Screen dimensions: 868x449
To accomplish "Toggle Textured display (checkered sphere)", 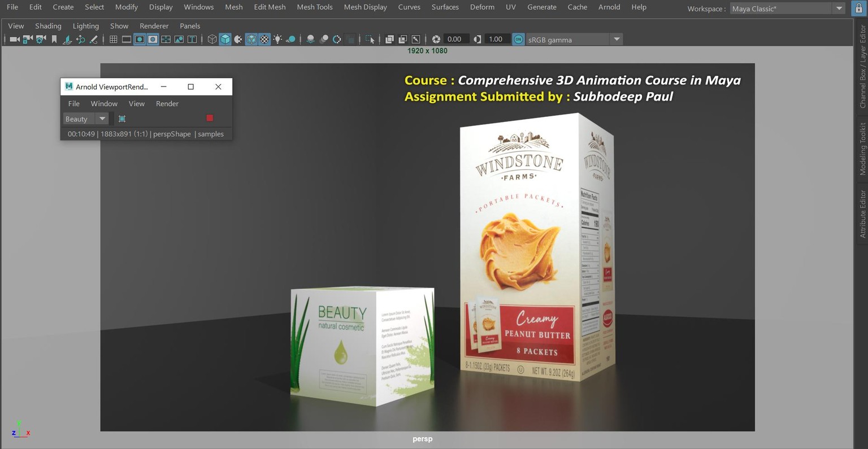I will (x=264, y=40).
